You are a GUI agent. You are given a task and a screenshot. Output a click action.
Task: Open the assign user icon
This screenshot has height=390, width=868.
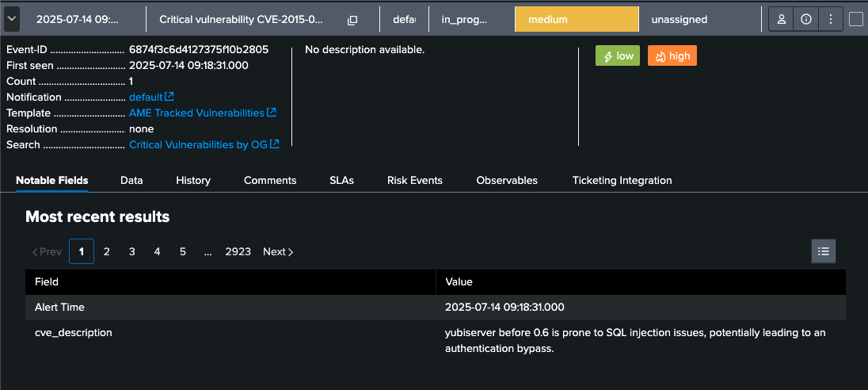782,19
